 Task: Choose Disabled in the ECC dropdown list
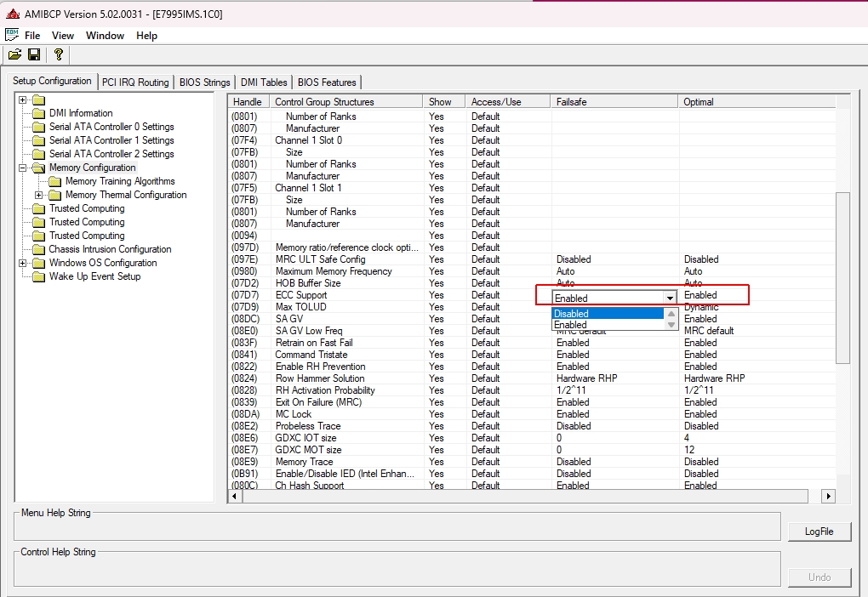pos(608,314)
